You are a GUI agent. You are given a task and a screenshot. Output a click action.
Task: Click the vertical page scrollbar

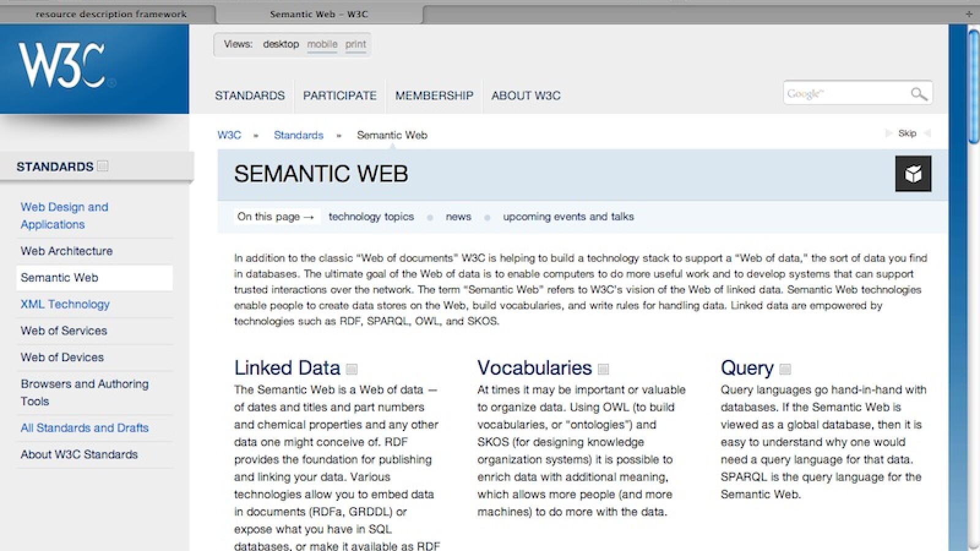tap(974, 86)
